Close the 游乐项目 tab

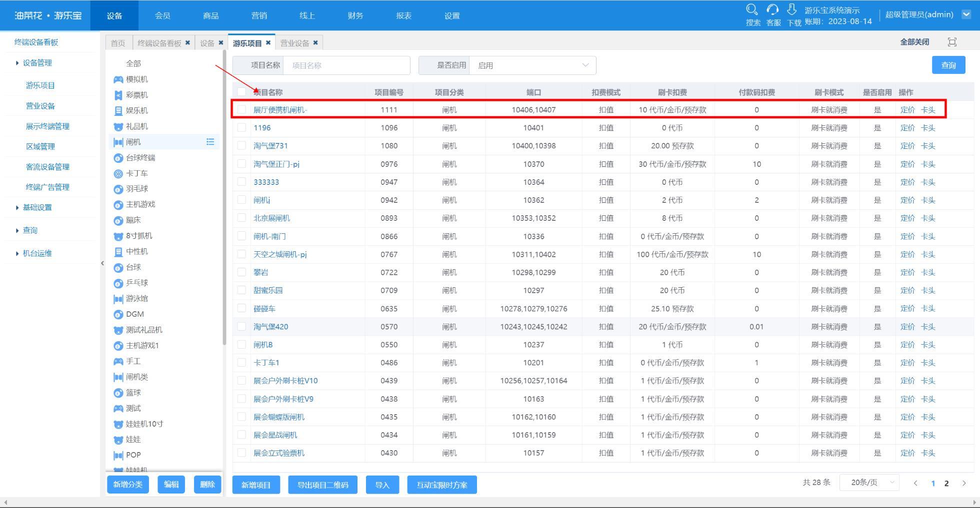tap(268, 42)
